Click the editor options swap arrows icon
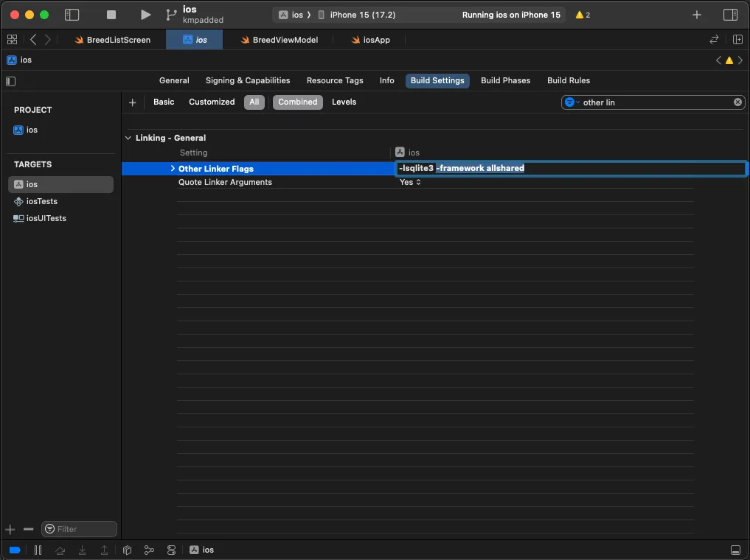The image size is (750, 560). tap(714, 40)
